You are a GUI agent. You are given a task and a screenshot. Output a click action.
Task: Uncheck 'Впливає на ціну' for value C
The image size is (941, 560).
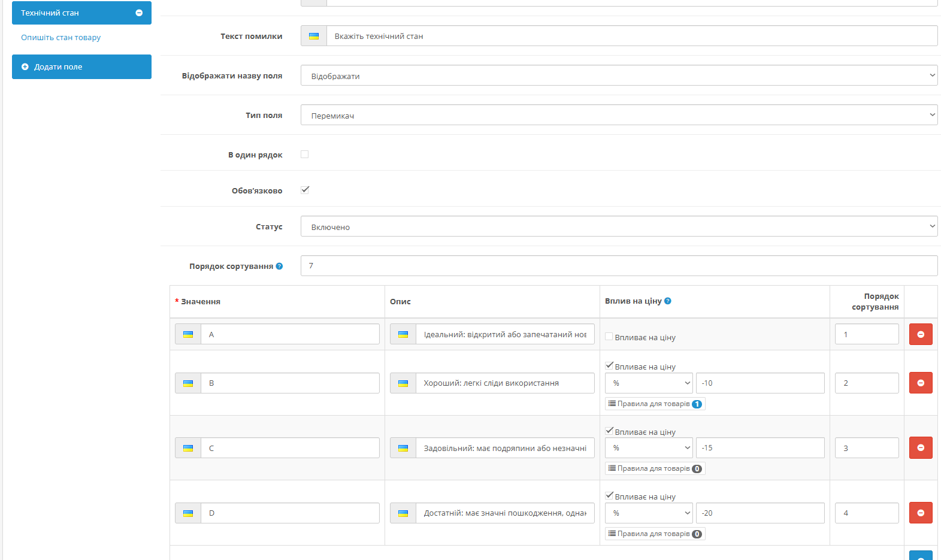tap(609, 431)
